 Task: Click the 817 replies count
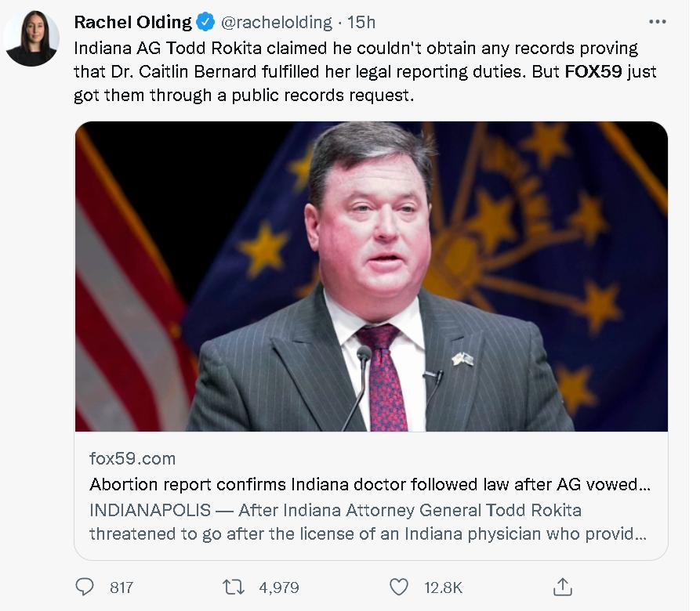[122, 587]
